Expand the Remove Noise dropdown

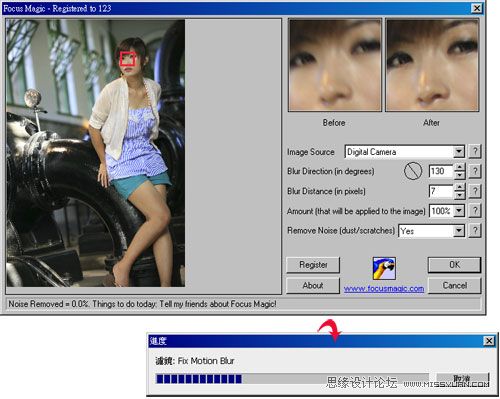coord(459,231)
